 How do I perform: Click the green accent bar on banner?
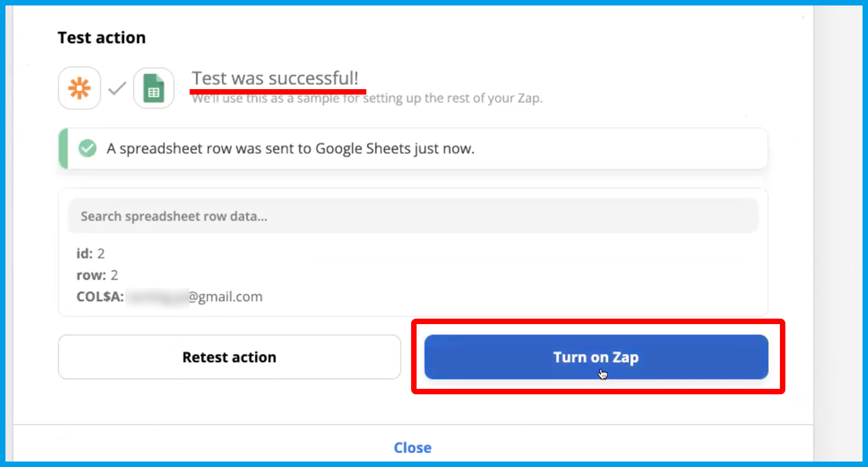tap(63, 148)
